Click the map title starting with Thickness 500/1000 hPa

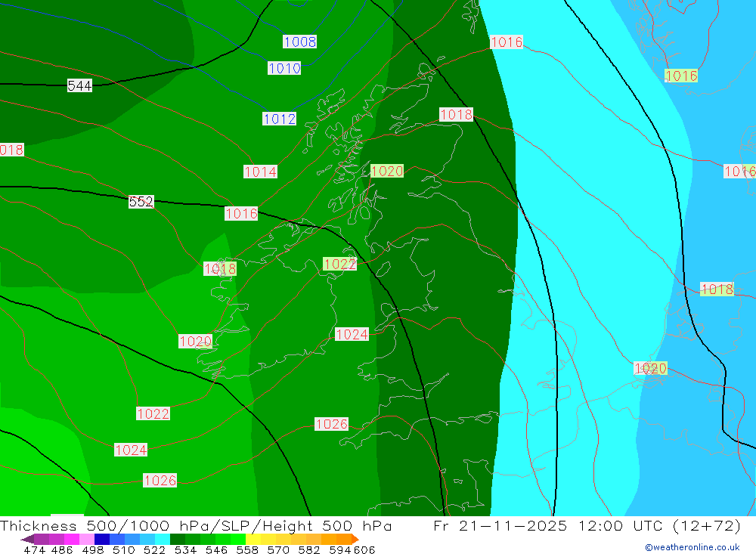pos(196,525)
